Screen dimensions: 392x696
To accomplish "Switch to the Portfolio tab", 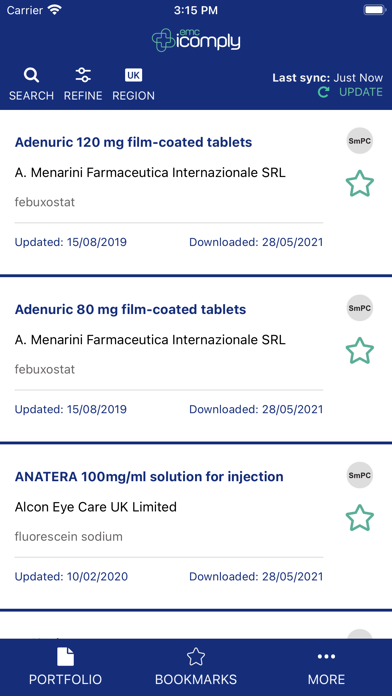I will [x=65, y=667].
